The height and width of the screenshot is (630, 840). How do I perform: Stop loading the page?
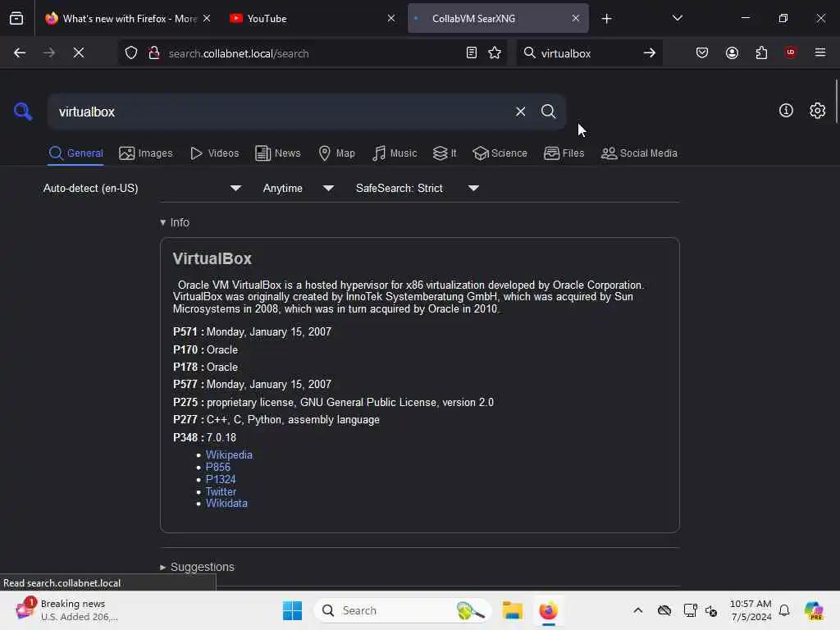click(78, 53)
